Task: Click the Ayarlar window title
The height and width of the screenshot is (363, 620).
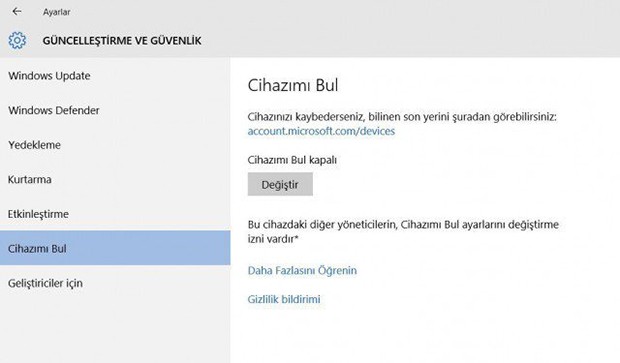Action: 57,12
